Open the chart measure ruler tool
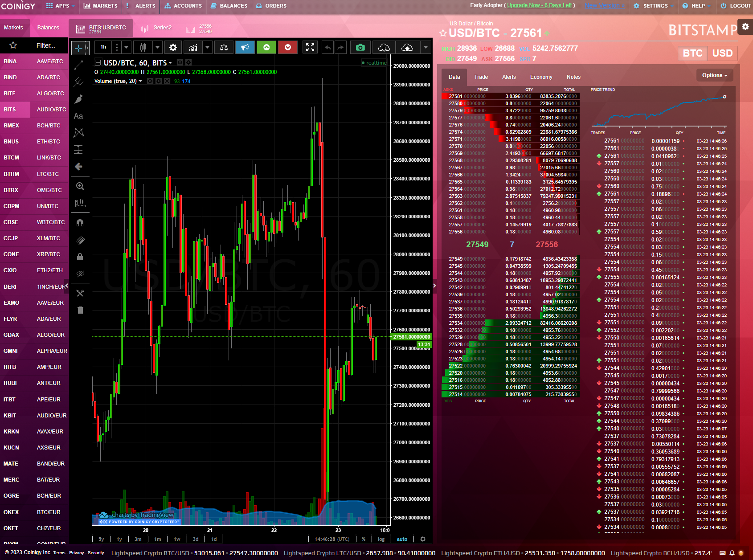Viewport: 753px width, 560px height. 80,203
